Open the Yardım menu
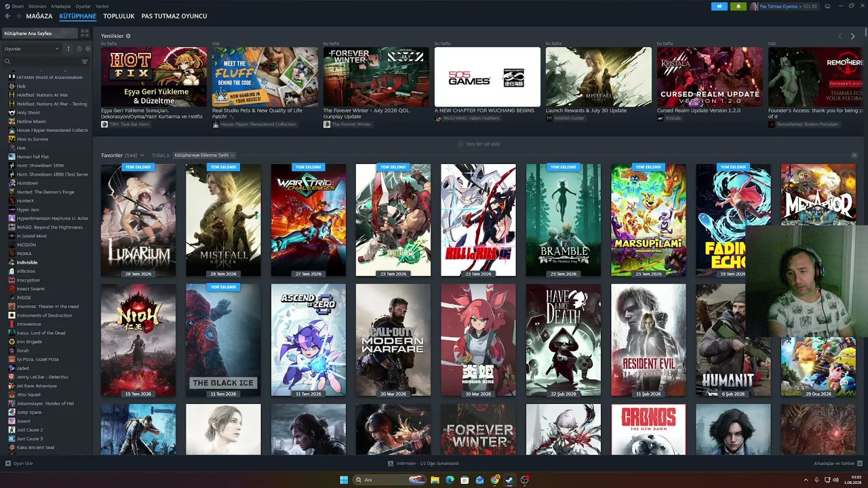 click(x=102, y=6)
